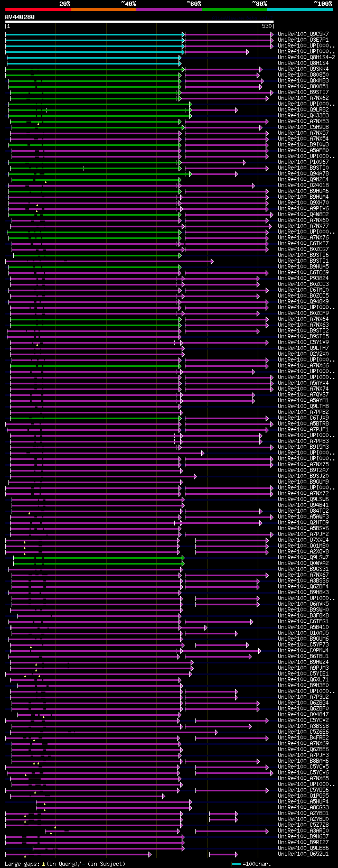Click the UniRef100_A5AF80 label

tap(303, 150)
